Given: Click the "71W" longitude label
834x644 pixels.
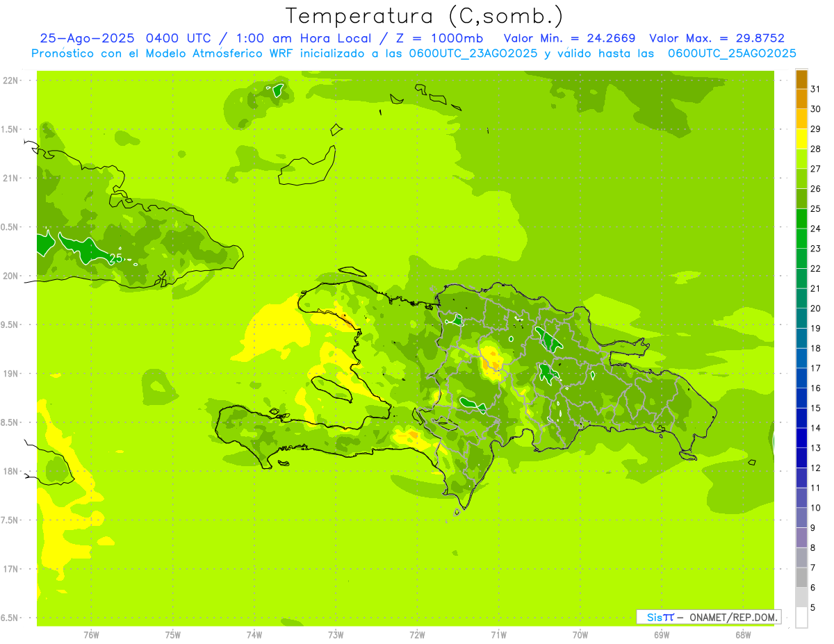Looking at the screenshot, I should tap(498, 634).
